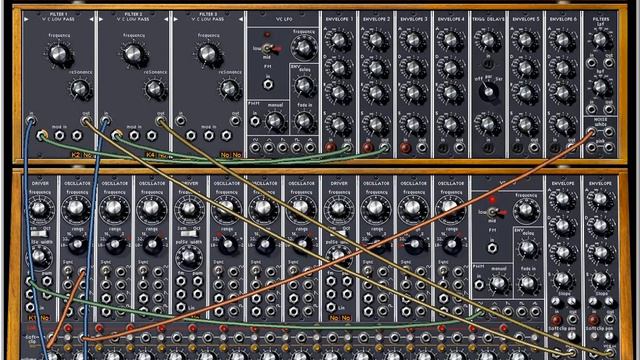This screenshot has height=360, width=640.
Task: Toggle the second Driver's 2am/oct slide switch
Action: [x=189, y=234]
